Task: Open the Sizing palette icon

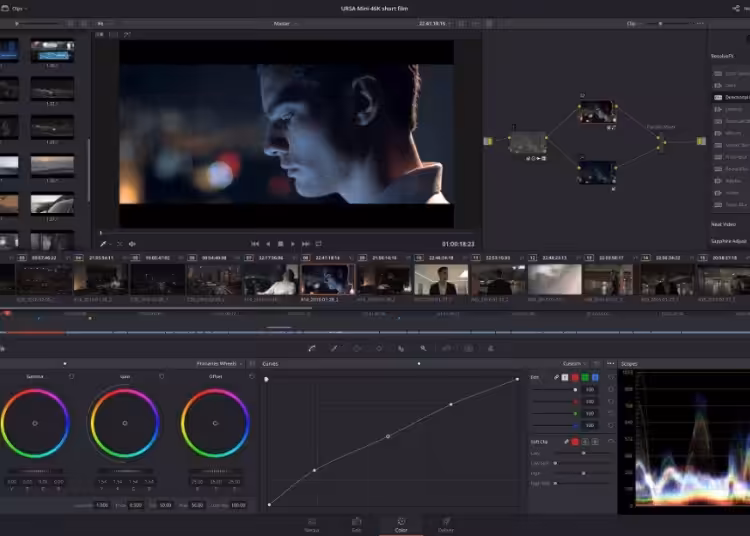Action: coord(446,349)
